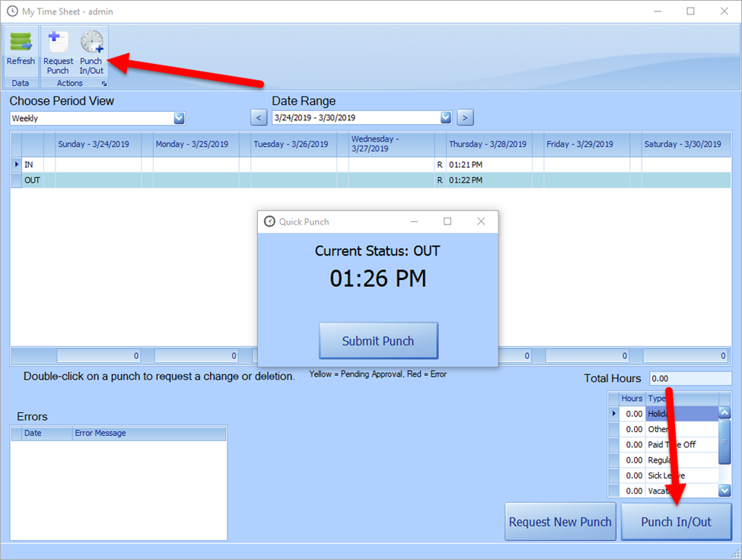Open the Actions group dialog launcher
Screen dimensions: 742x560
[x=104, y=84]
